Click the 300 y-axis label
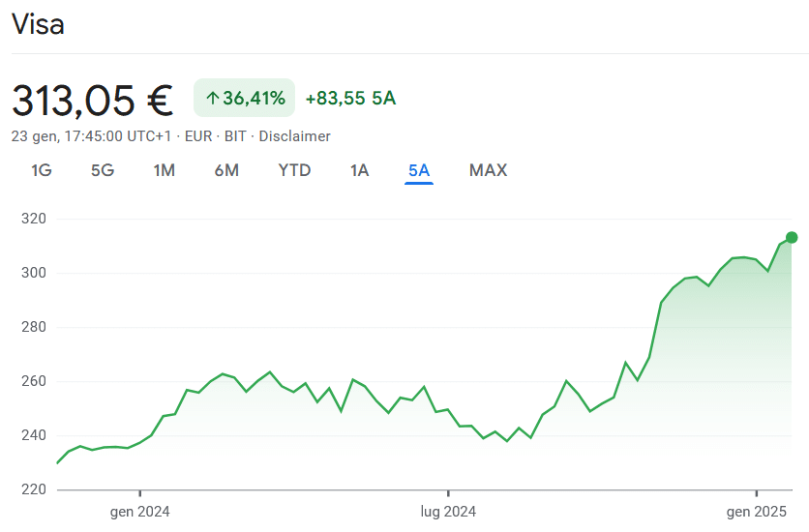The image size is (809, 532). (x=34, y=273)
